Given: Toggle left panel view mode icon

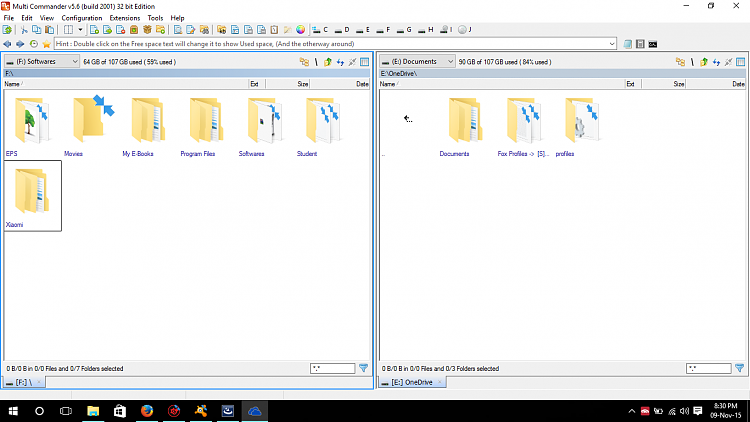Looking at the screenshot, I should pyautogui.click(x=365, y=62).
